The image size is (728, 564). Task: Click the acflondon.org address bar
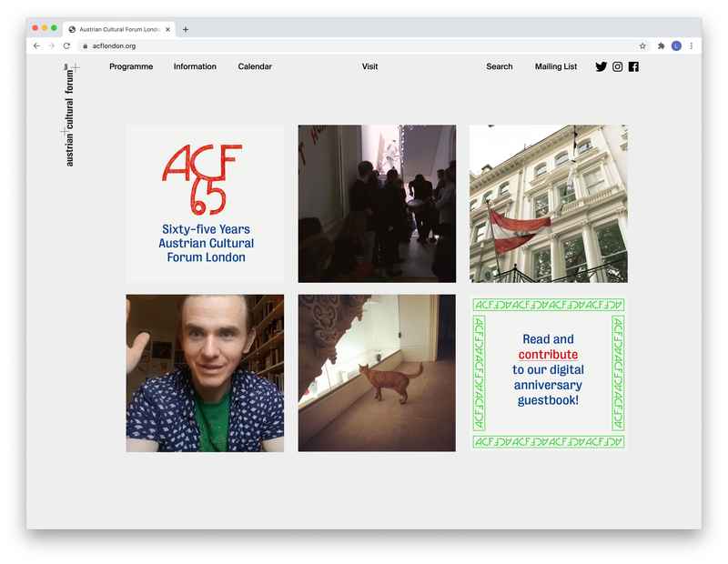point(358,46)
